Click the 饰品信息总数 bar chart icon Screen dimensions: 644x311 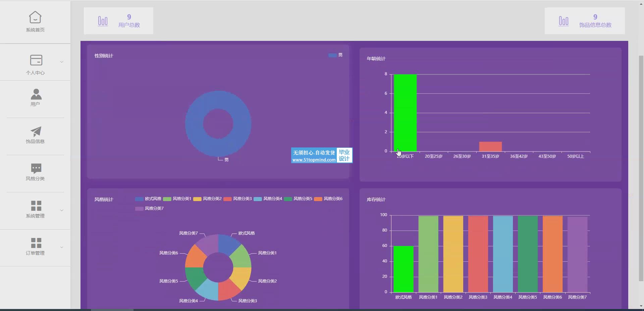coord(563,21)
